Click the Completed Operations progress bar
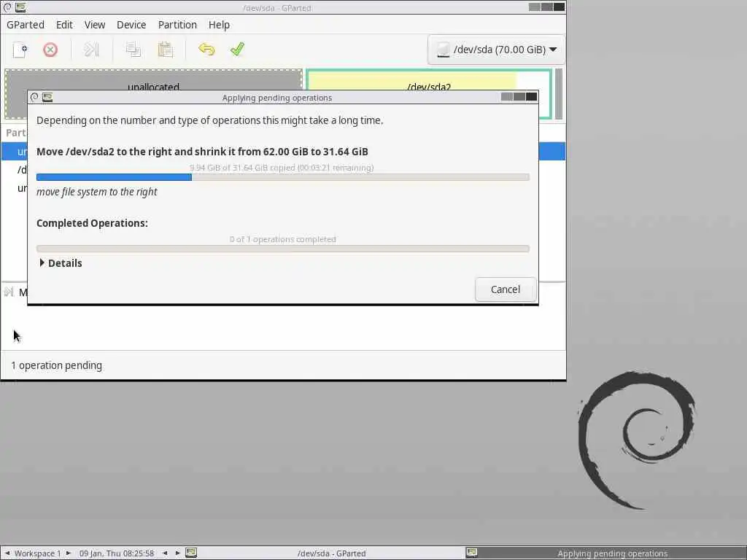 [283, 249]
